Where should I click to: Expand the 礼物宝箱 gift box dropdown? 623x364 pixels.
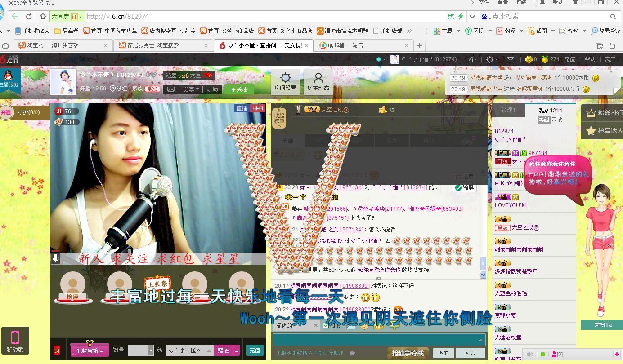tap(90, 351)
